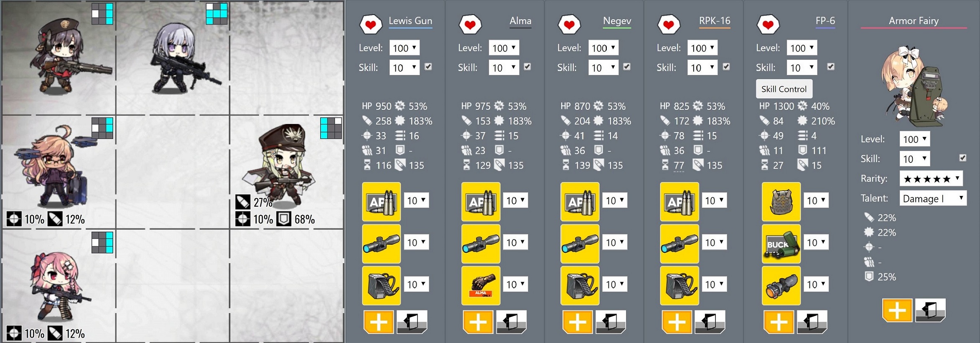Click Lewis Gun's scope equipment icon
The image size is (980, 343).
point(381,244)
